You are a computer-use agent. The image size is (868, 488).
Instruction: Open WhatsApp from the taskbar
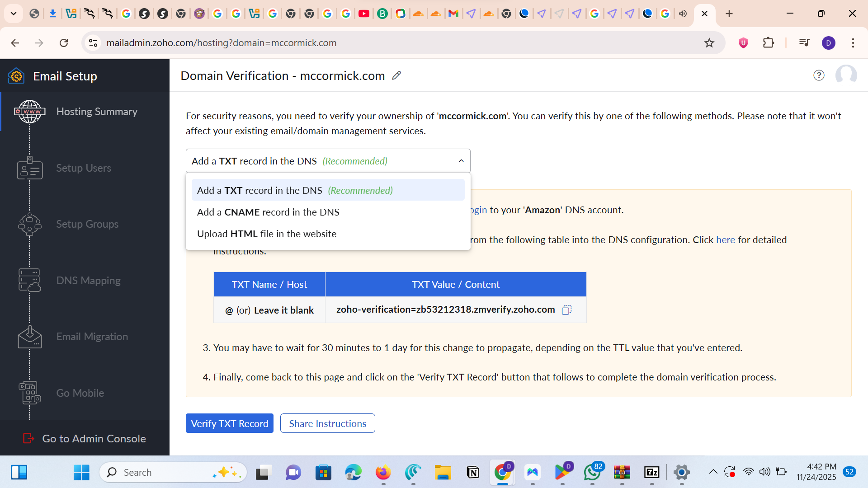[592, 473]
